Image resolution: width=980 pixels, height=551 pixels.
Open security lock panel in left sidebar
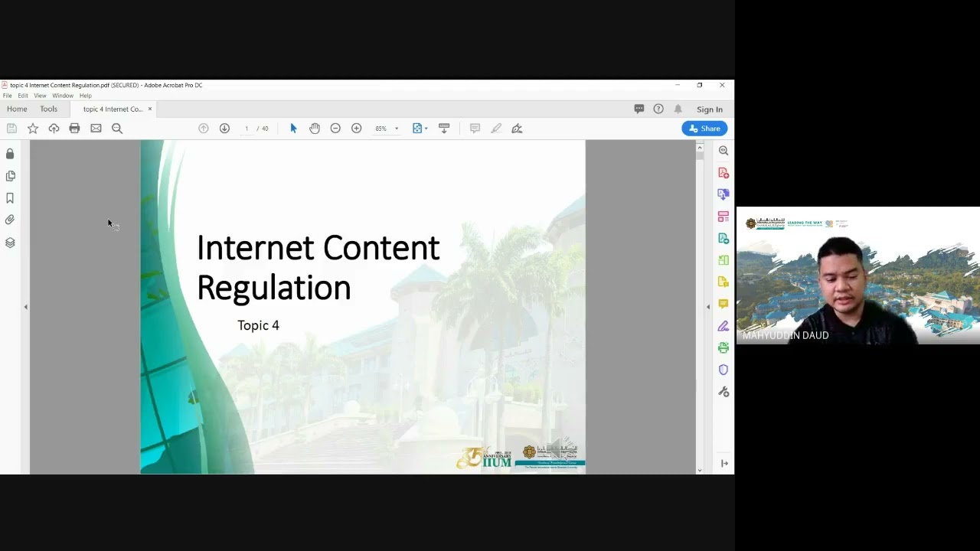point(10,154)
